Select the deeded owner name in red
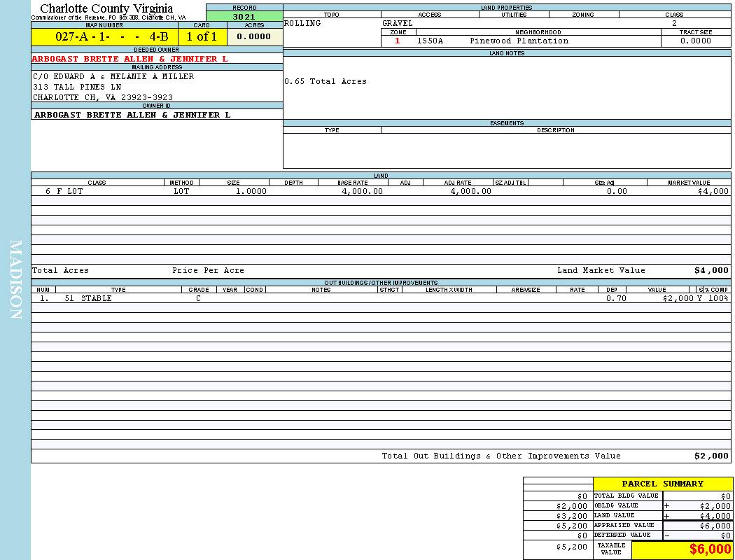Viewport: 735px width, 560px height. [129, 59]
